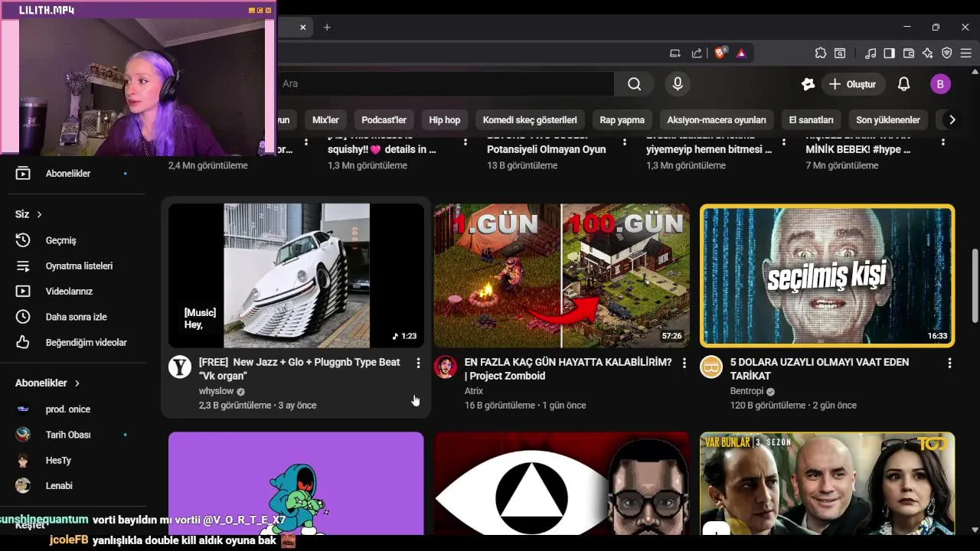This screenshot has height=551, width=980.
Task: Click Atrix channel name
Action: coord(474,391)
